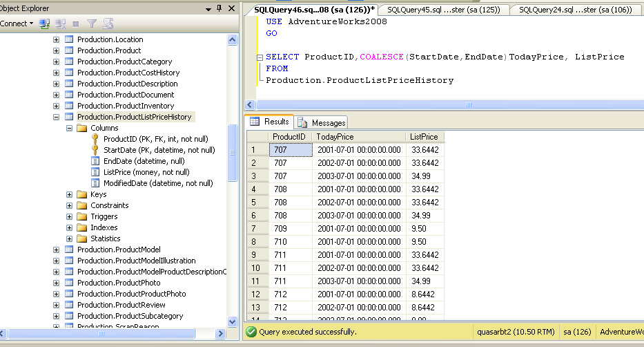The image size is (644, 347).
Task: Expand the Triggers folder
Action: (70, 216)
